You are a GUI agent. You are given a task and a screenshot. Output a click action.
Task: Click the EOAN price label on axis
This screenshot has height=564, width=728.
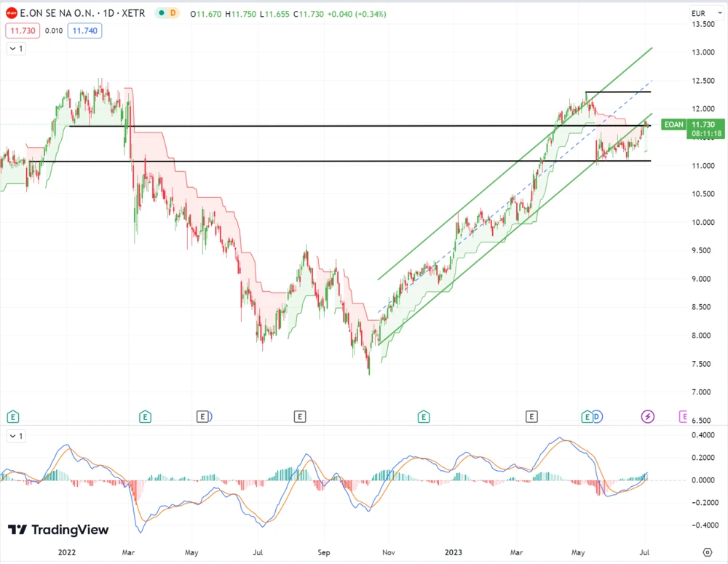pyautogui.click(x=673, y=125)
